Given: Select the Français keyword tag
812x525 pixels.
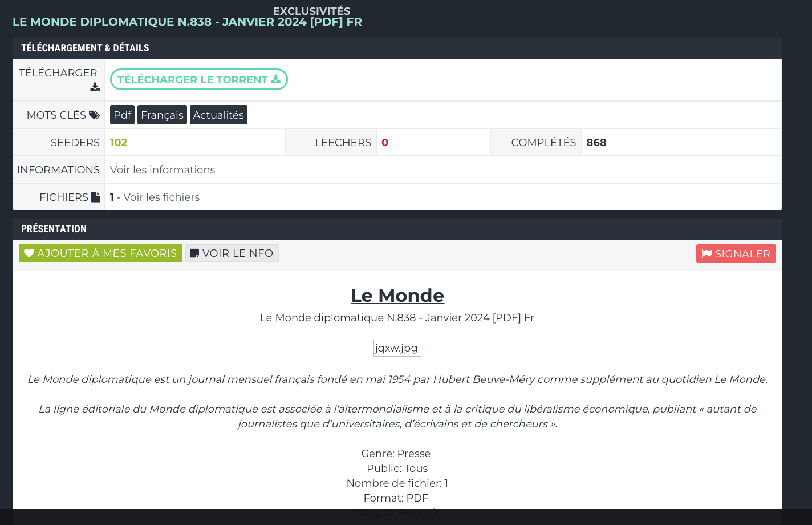Looking at the screenshot, I should (x=162, y=115).
